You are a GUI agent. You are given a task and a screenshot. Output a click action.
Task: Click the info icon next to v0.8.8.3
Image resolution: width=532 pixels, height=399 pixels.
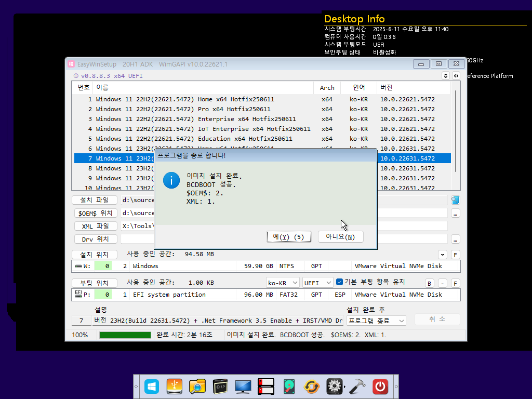[x=76, y=76]
